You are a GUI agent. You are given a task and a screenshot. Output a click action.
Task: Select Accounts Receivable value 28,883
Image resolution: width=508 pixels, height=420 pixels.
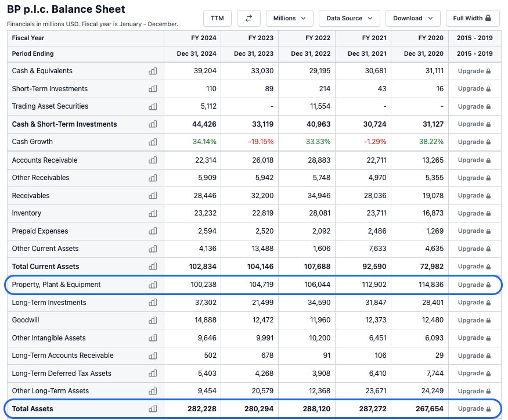[x=319, y=160]
